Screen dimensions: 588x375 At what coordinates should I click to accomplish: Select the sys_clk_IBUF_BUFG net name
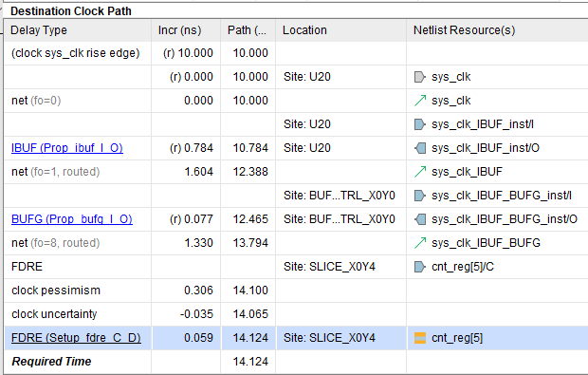click(486, 243)
